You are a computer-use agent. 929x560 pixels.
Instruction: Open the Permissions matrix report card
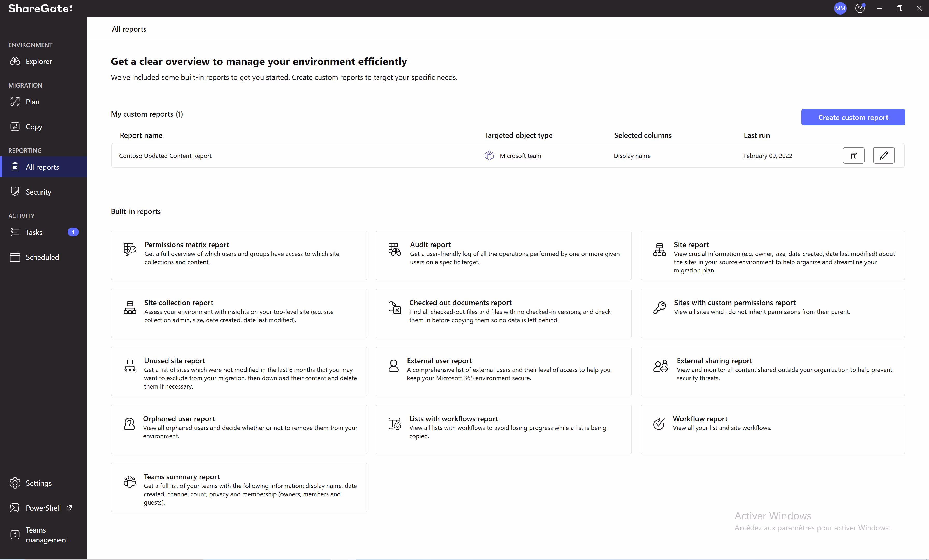pyautogui.click(x=239, y=255)
